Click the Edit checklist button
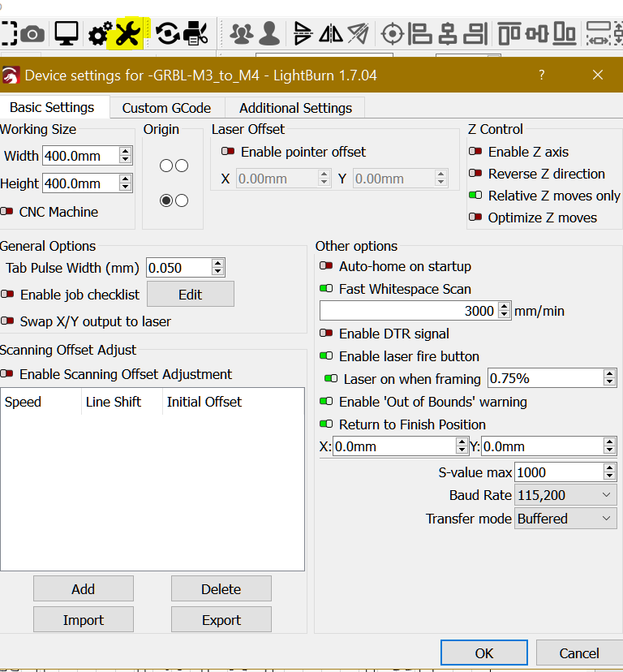Screen dimensions: 623x672 (x=191, y=294)
